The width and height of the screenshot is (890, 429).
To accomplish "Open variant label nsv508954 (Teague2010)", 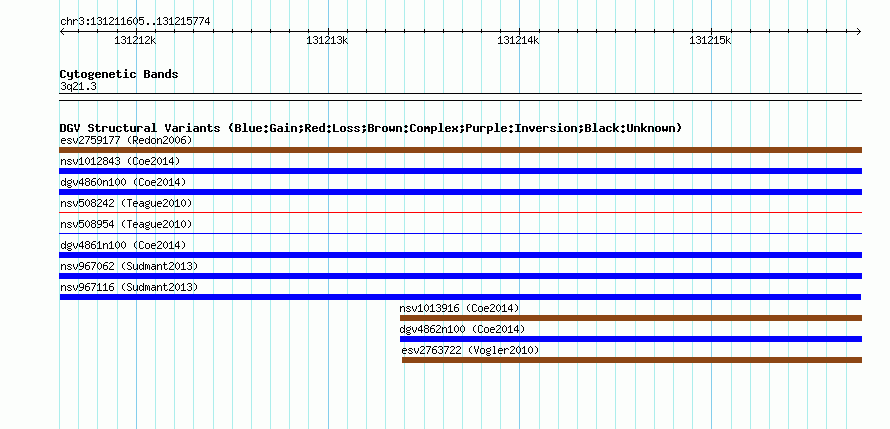I will (x=126, y=224).
